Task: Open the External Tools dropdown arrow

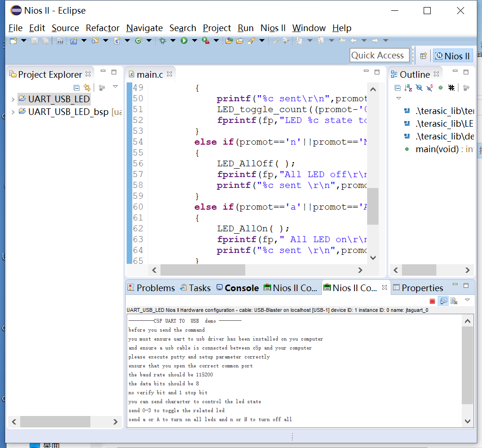Action: [x=216, y=41]
